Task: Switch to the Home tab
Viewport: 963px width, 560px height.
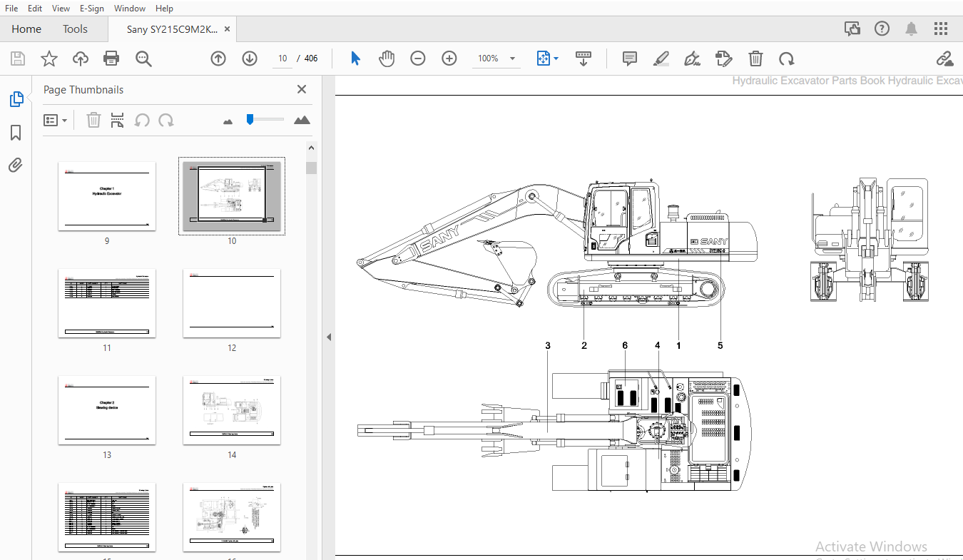Action: [x=26, y=29]
